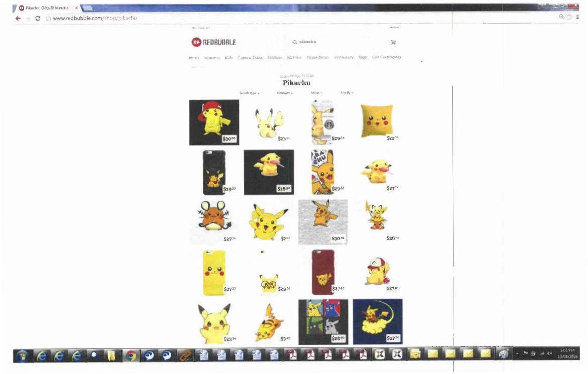Reload the page with the refresh icon
Screen dimensions: 588x374
coord(38,18)
